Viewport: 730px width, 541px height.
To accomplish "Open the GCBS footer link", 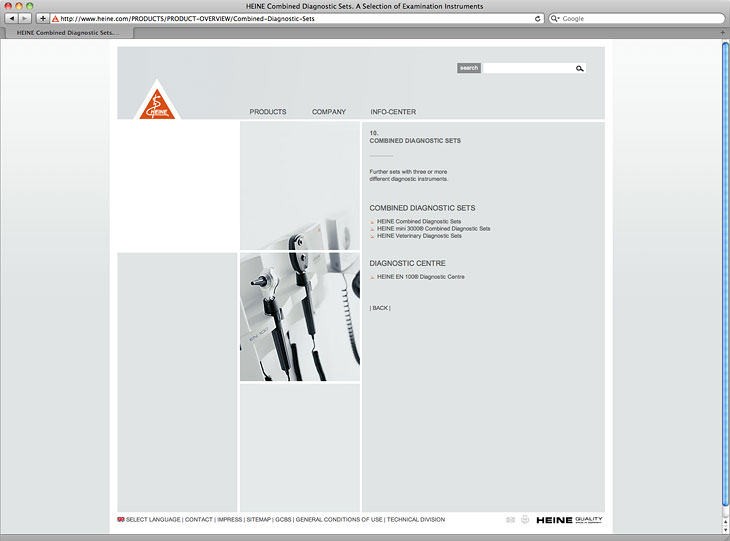I will 283,520.
